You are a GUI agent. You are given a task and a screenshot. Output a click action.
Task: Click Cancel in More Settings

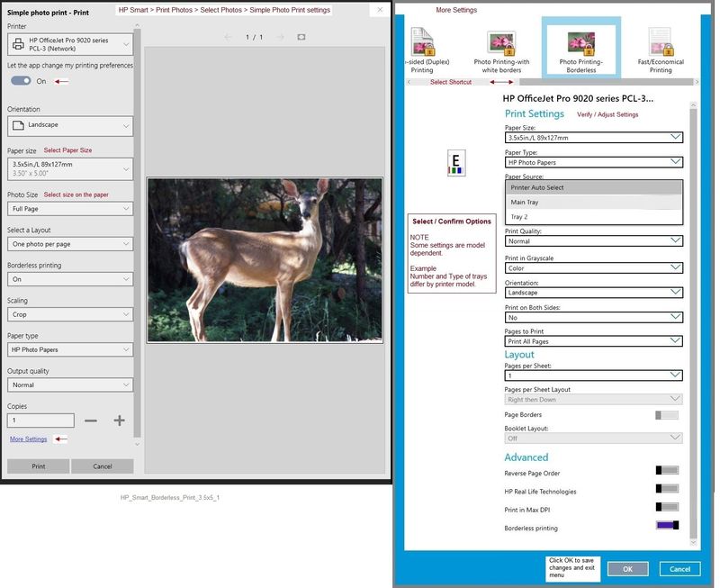pyautogui.click(x=680, y=569)
